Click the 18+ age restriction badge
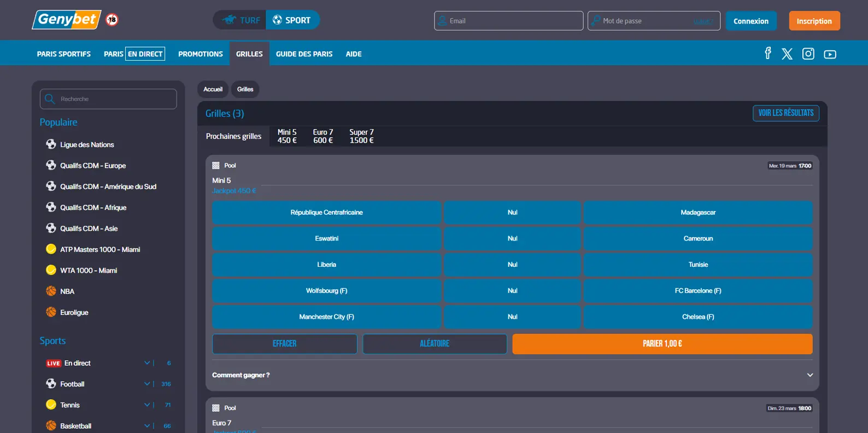Viewport: 868px width, 433px height. (112, 20)
